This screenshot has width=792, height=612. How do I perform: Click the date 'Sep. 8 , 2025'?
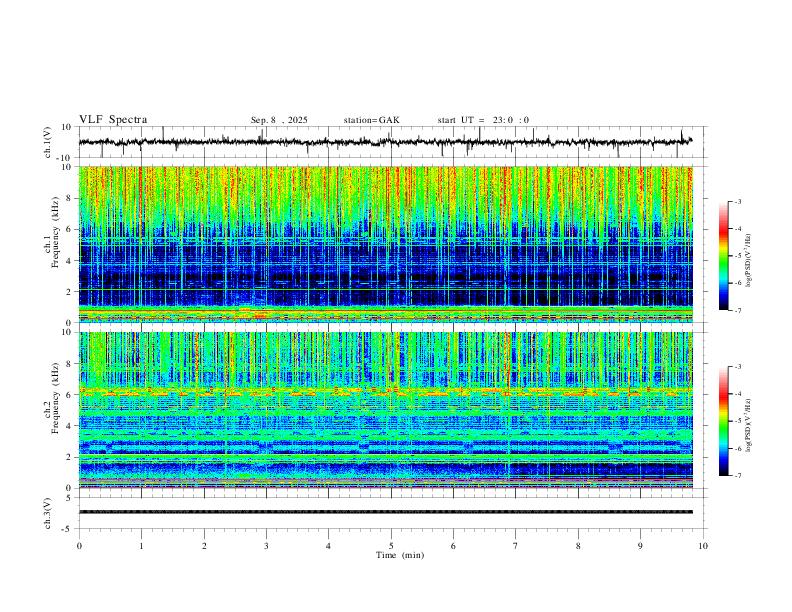[279, 120]
